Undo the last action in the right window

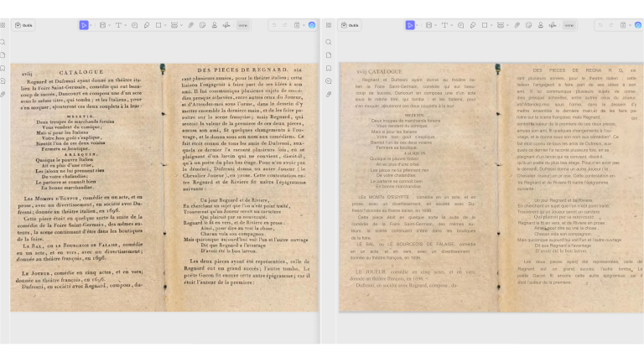[600, 25]
